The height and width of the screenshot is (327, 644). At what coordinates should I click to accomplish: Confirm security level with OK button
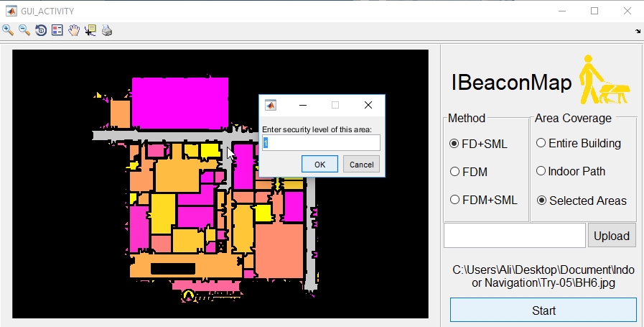pos(319,164)
